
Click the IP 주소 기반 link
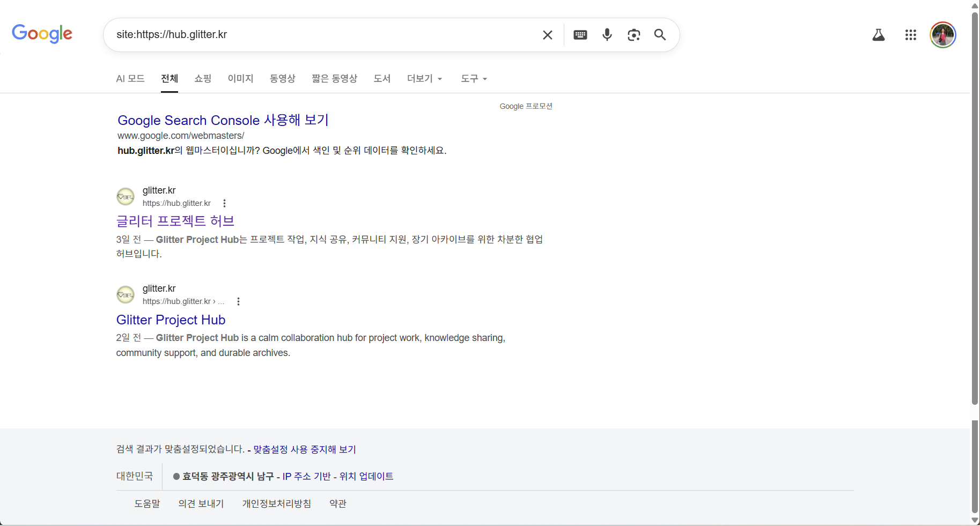[307, 476]
